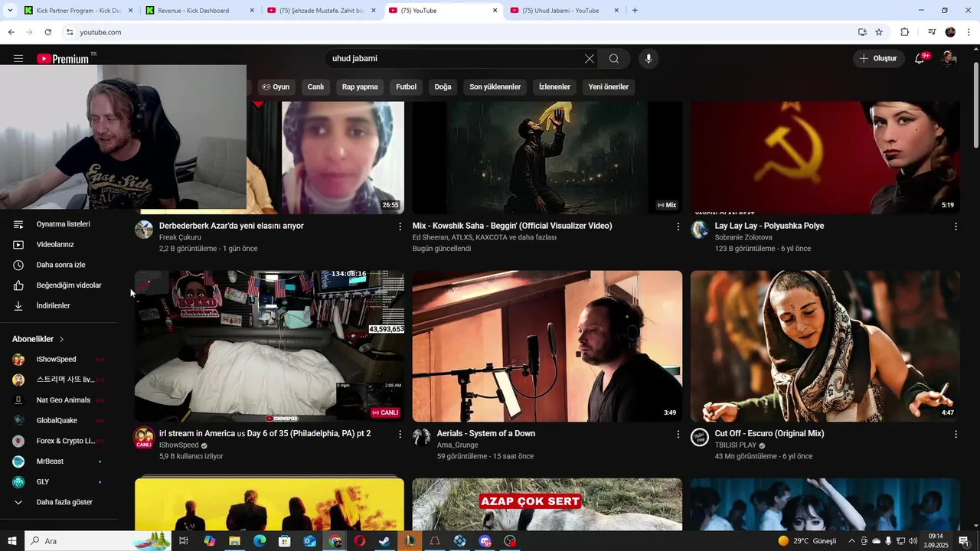Switch to Revenue - Kick Dashboard tab
Screen dimensions: 980x551
click(200, 11)
